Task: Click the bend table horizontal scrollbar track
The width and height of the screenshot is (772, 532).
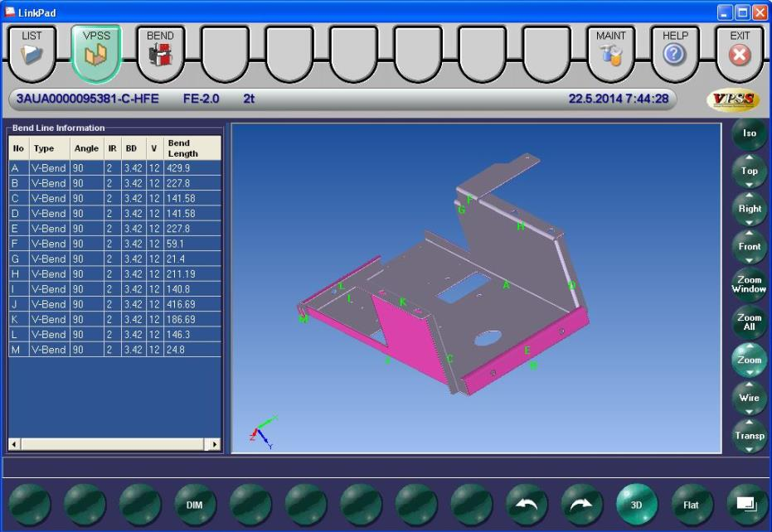Action: 114,444
